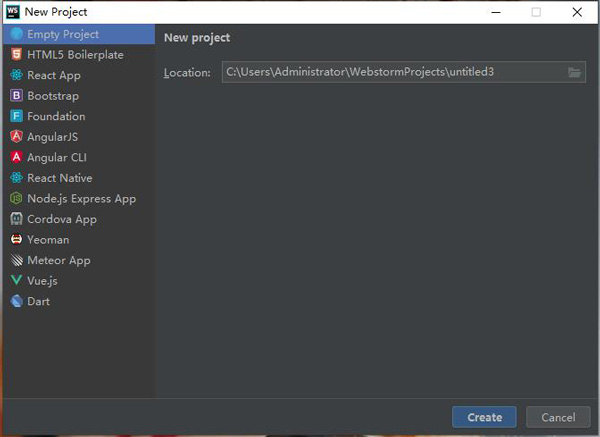Click the Dart blue icon
The width and height of the screenshot is (600, 437).
click(x=16, y=301)
